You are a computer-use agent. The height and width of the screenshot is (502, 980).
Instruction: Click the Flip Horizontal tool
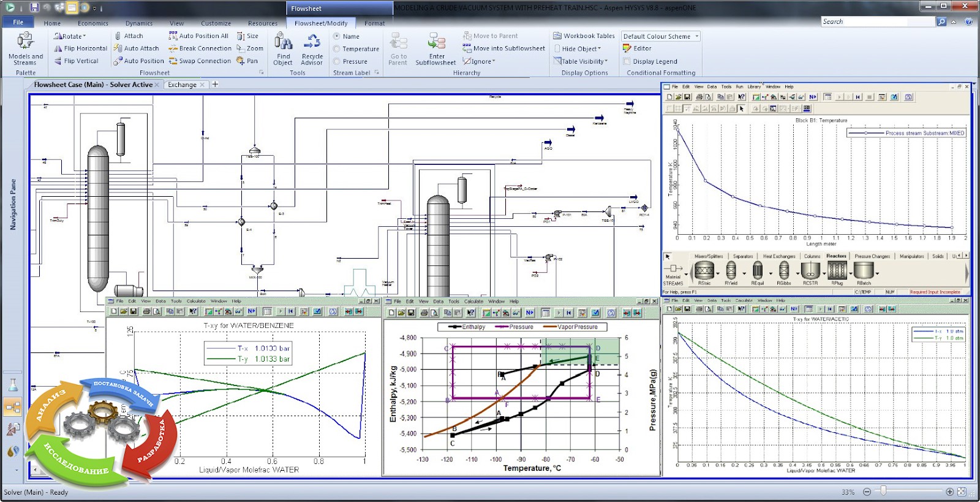click(x=80, y=48)
